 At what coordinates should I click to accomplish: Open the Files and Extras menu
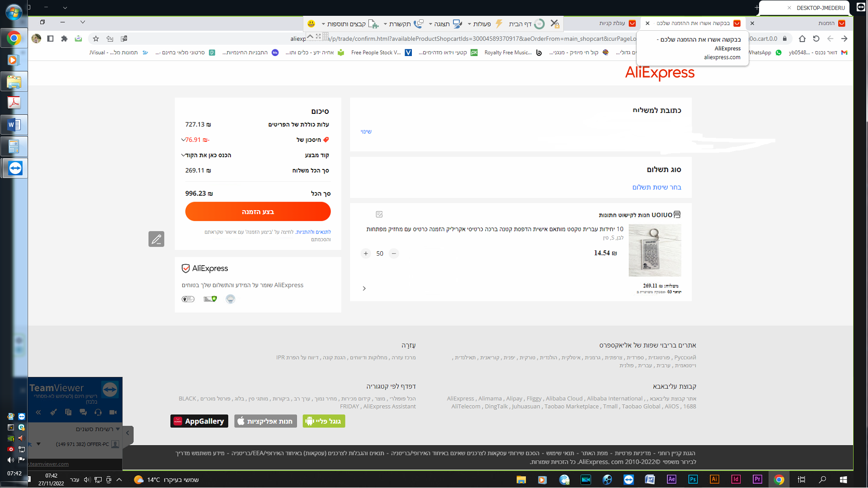tap(346, 24)
